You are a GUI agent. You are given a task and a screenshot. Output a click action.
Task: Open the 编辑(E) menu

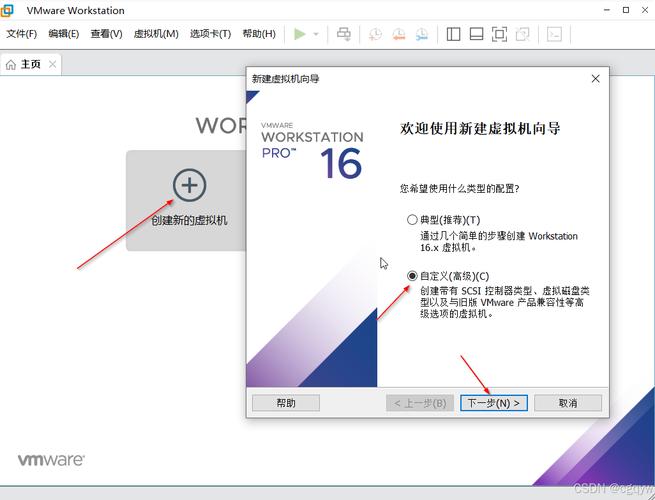pyautogui.click(x=63, y=34)
